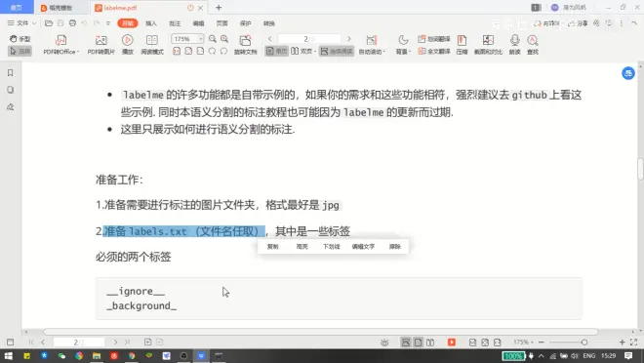This screenshot has width=644, height=363.
Task: Go to the previous page in the ribbon
Action: (270, 39)
